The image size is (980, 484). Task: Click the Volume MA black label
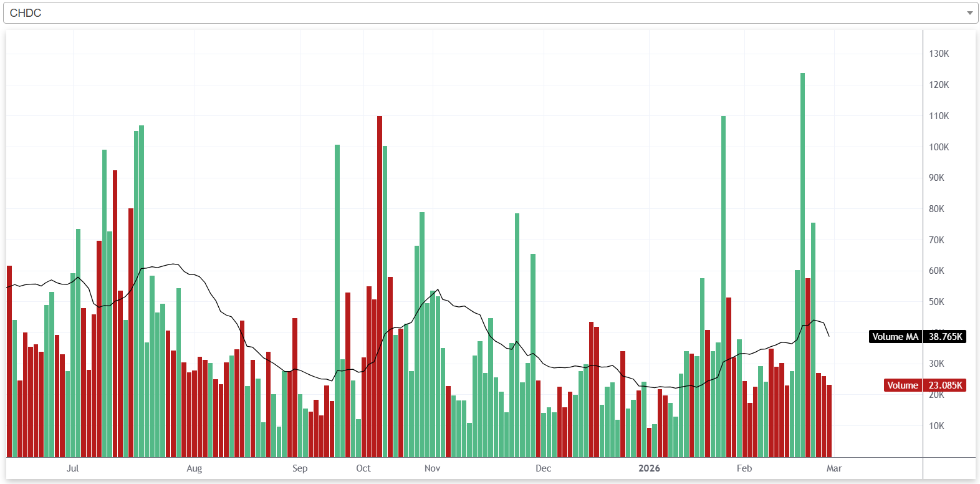(895, 337)
